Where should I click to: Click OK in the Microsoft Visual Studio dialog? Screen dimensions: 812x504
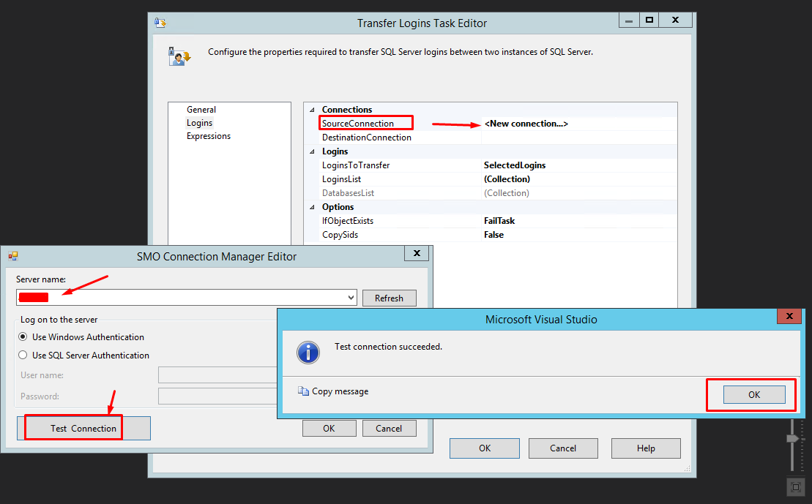click(753, 395)
